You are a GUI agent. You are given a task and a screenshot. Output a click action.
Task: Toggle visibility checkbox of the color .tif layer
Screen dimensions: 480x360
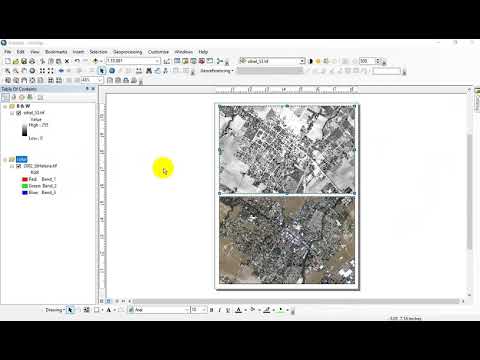click(x=19, y=166)
